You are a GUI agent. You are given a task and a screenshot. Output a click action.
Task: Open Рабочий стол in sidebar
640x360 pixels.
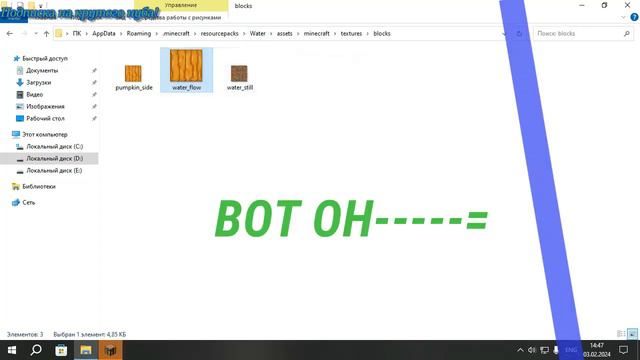[x=45, y=118]
